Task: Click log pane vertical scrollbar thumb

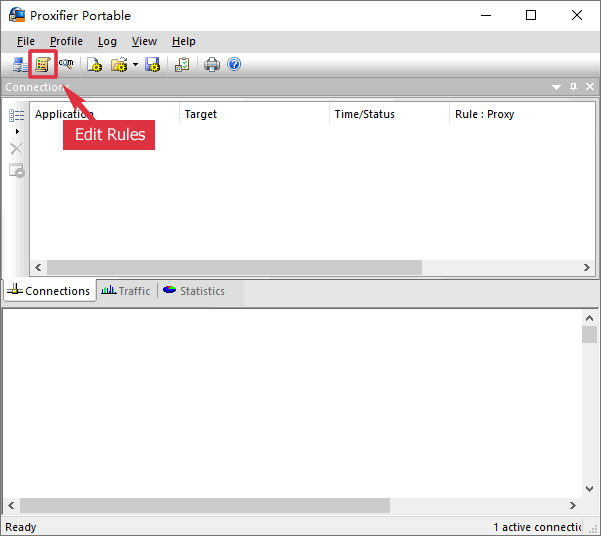Action: coord(590,335)
